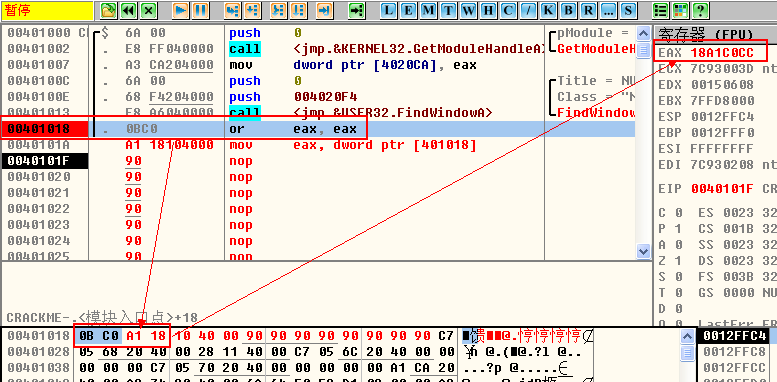Image resolution: width=777 pixels, height=382 pixels.
Task: Show handles with the H button
Action: coord(488,10)
